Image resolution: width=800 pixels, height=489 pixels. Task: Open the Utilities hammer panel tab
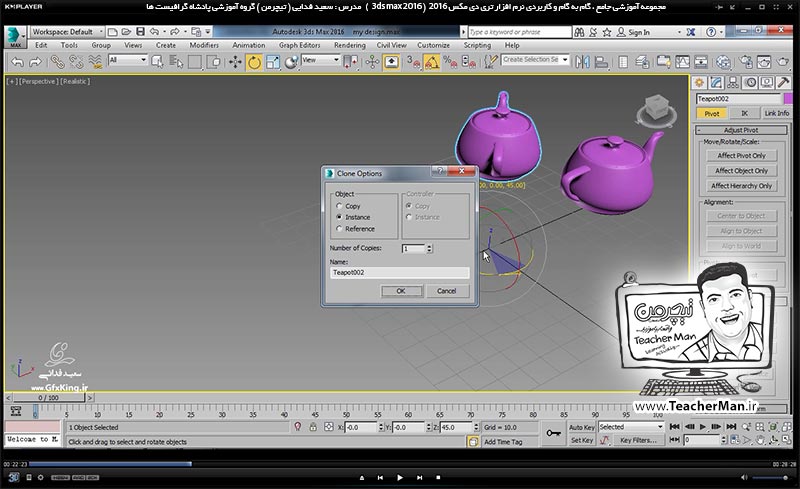point(784,83)
